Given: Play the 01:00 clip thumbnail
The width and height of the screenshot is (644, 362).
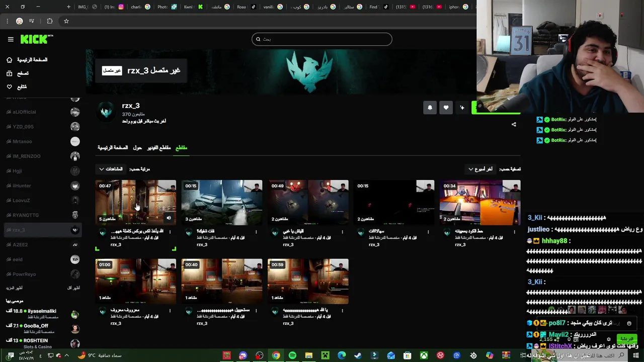Looking at the screenshot, I should [x=136, y=282].
